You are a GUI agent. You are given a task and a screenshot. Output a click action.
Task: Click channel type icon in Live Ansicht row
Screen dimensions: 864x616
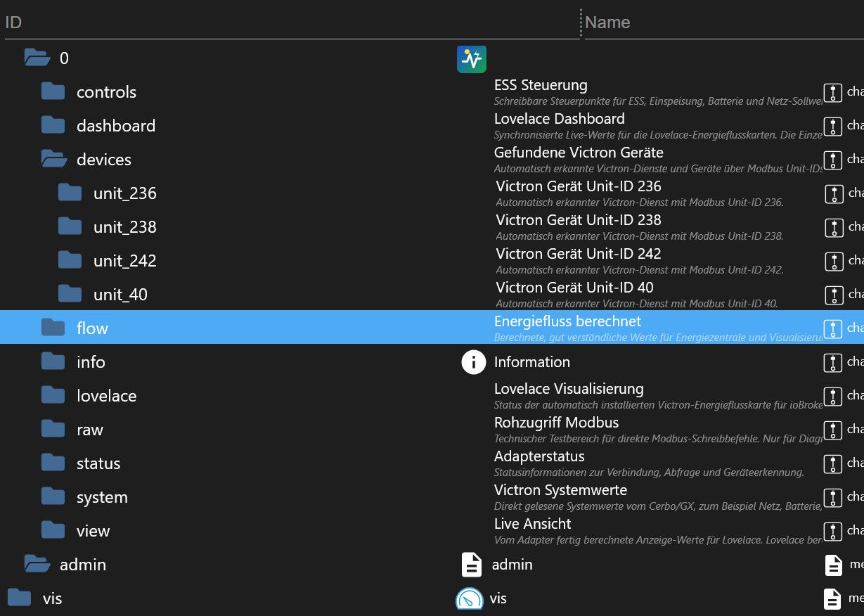click(833, 531)
